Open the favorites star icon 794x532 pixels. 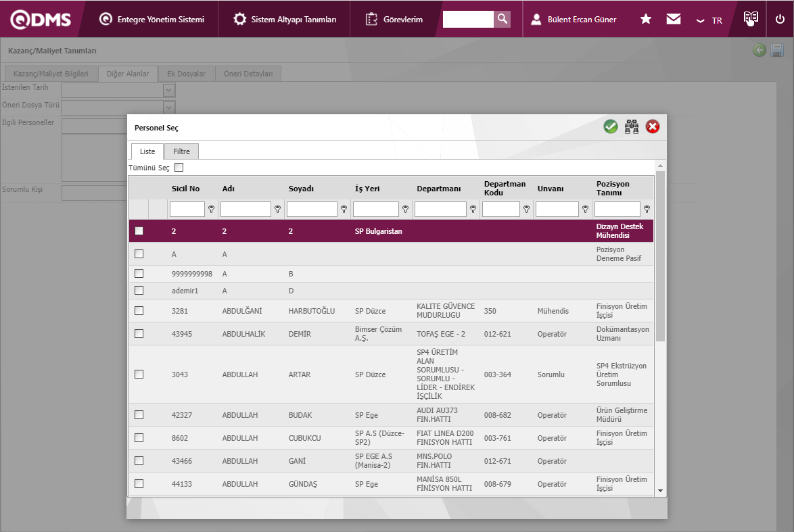646,19
